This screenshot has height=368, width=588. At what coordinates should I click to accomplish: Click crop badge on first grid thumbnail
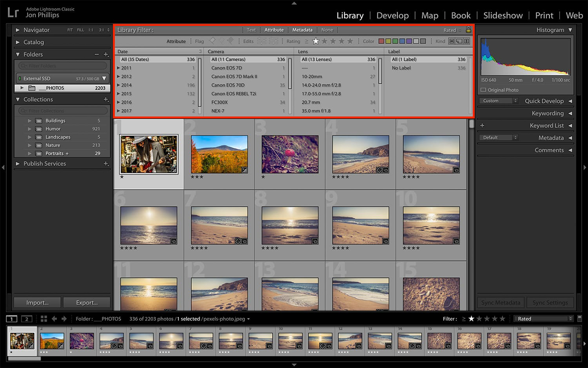coord(174,170)
